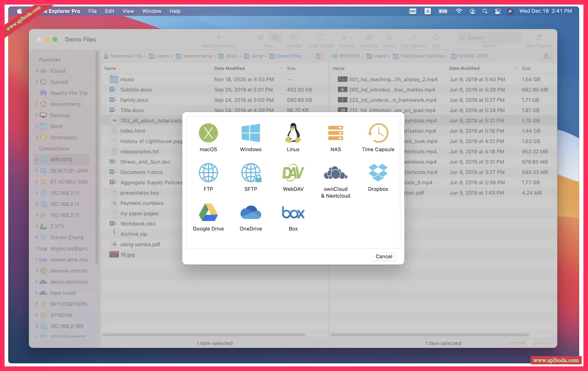
Task: Adjust the icon size slider
Action: (x=529, y=343)
